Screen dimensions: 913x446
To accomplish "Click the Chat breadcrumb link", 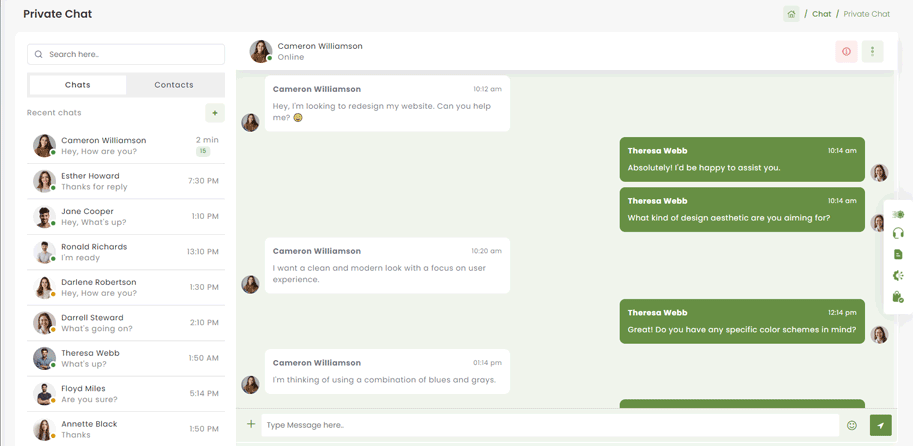I will point(821,14).
